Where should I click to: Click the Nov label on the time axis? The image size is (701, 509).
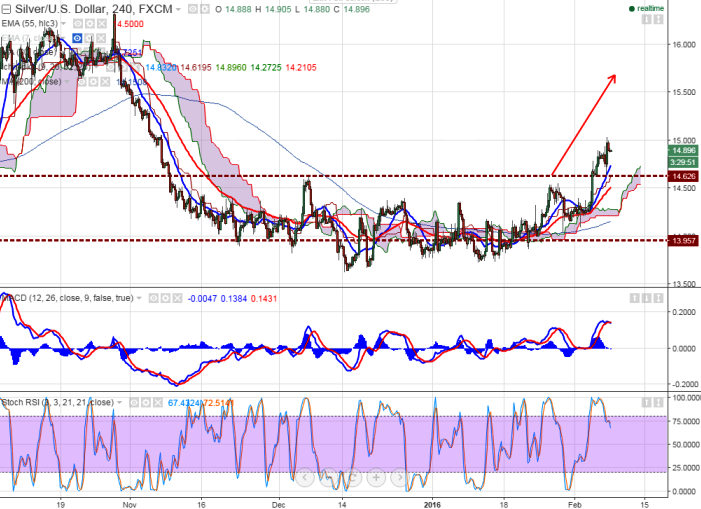tap(129, 505)
